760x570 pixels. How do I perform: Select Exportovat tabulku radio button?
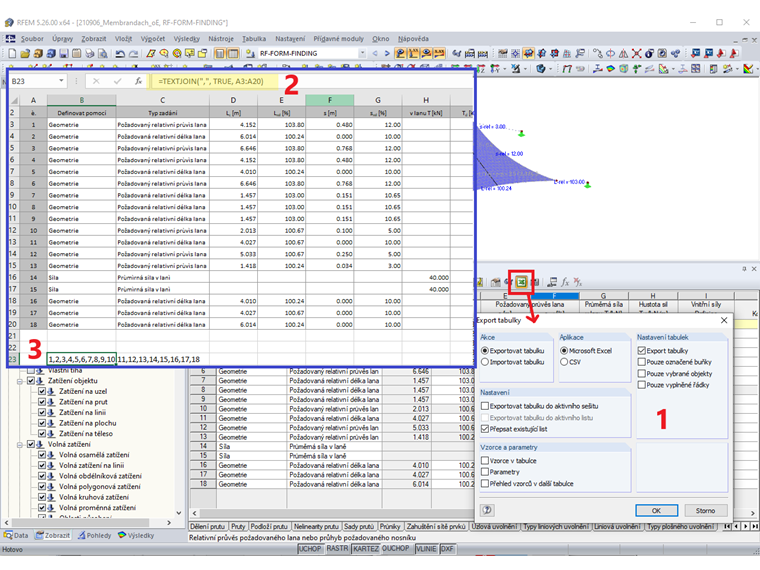tap(485, 350)
